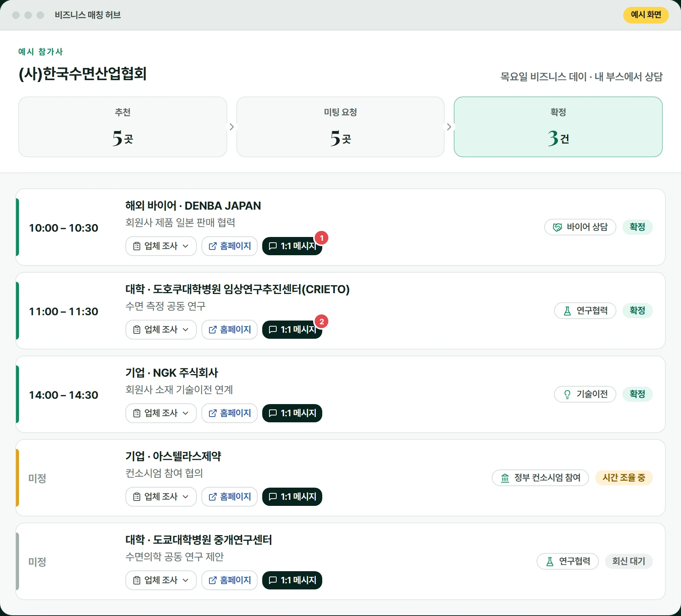Screen dimensions: 681x616
Task: Open 1:1 메시지 for 도호쿠대학병원 CRIETO
Action: click(292, 330)
